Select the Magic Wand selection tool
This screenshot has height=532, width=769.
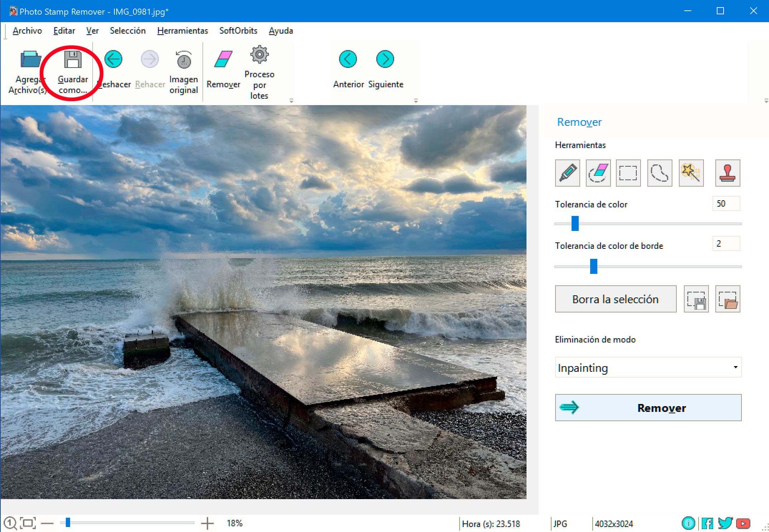[x=691, y=172]
